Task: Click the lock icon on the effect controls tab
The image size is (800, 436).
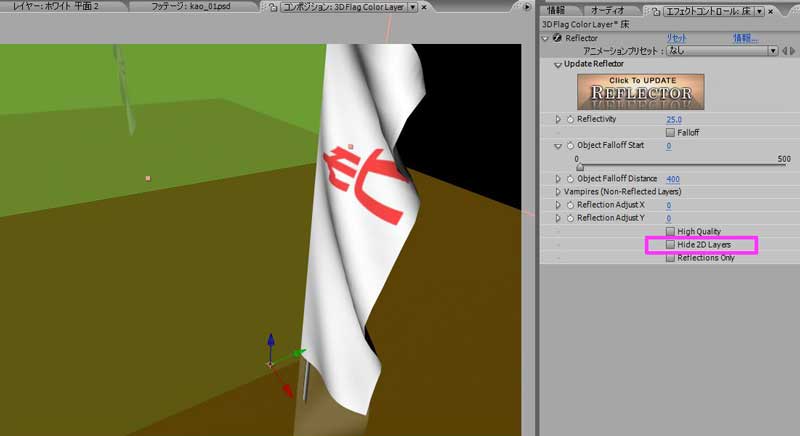Action: click(x=656, y=11)
